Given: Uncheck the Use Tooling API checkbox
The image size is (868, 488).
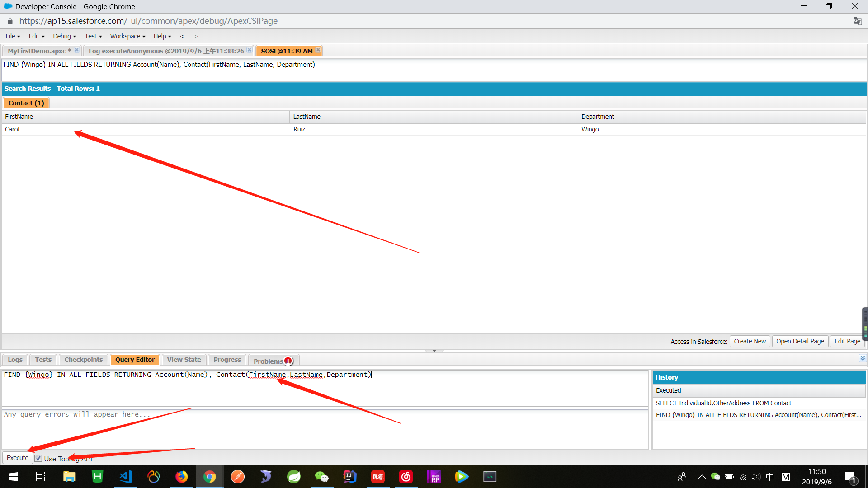Looking at the screenshot, I should (38, 458).
